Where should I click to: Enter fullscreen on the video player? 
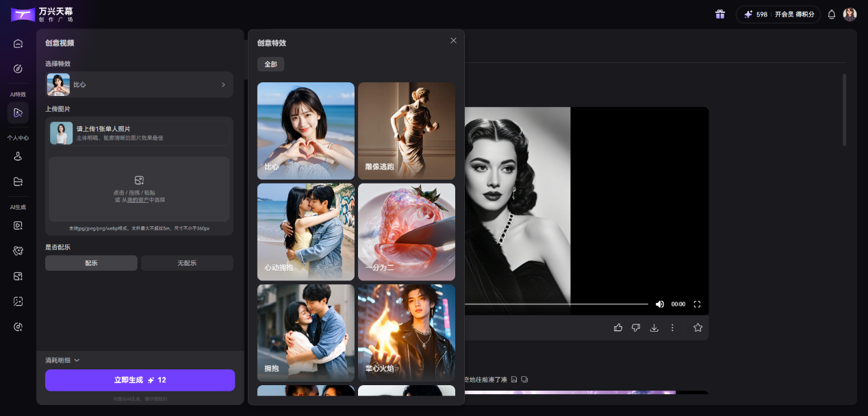coord(698,304)
